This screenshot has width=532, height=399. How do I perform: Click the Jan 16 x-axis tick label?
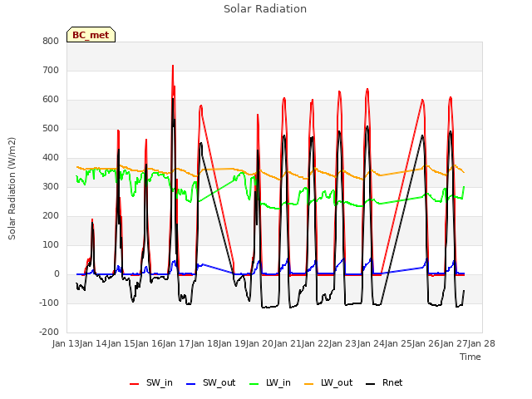[x=149, y=343]
